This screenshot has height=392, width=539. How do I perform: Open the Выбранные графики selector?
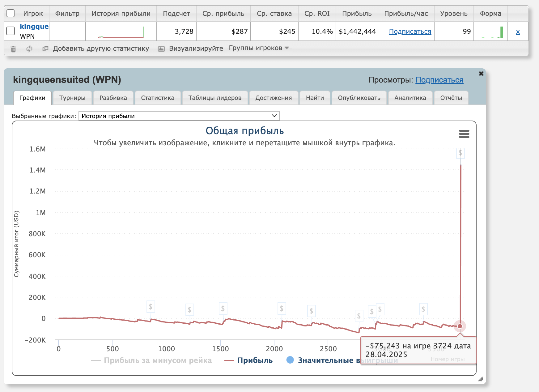click(x=179, y=116)
